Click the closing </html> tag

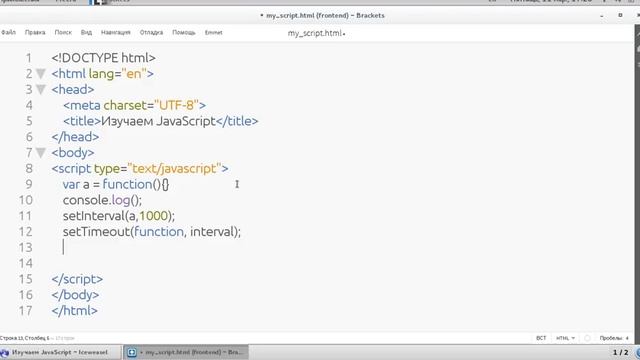click(x=75, y=311)
